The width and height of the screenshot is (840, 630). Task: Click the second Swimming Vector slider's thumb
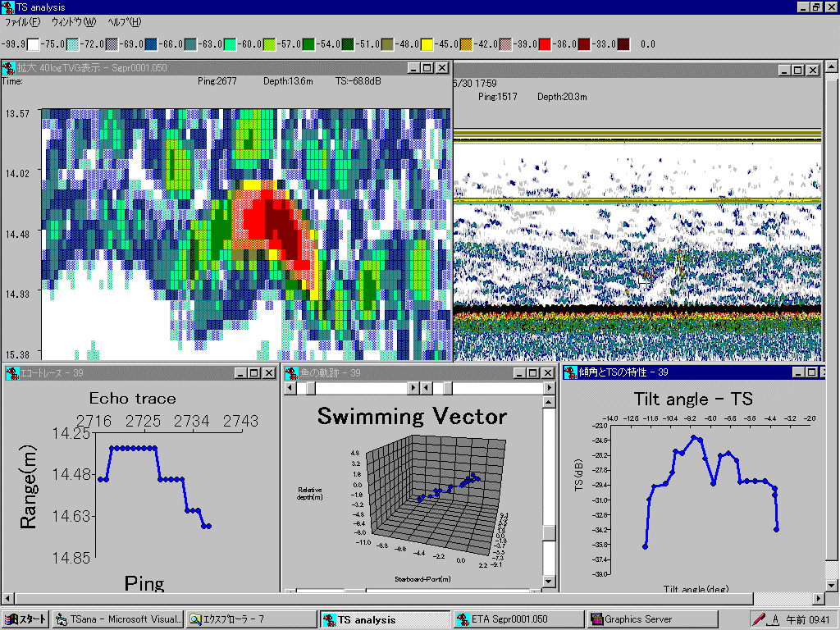click(x=447, y=387)
